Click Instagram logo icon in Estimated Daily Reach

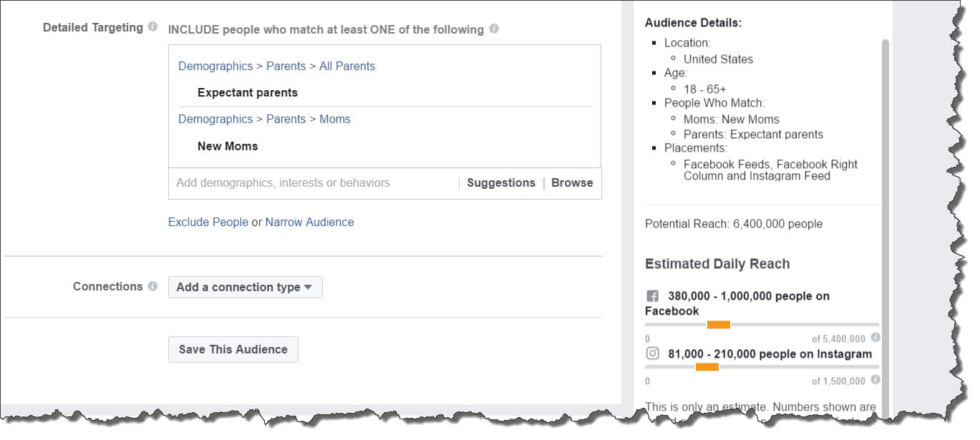click(x=652, y=353)
